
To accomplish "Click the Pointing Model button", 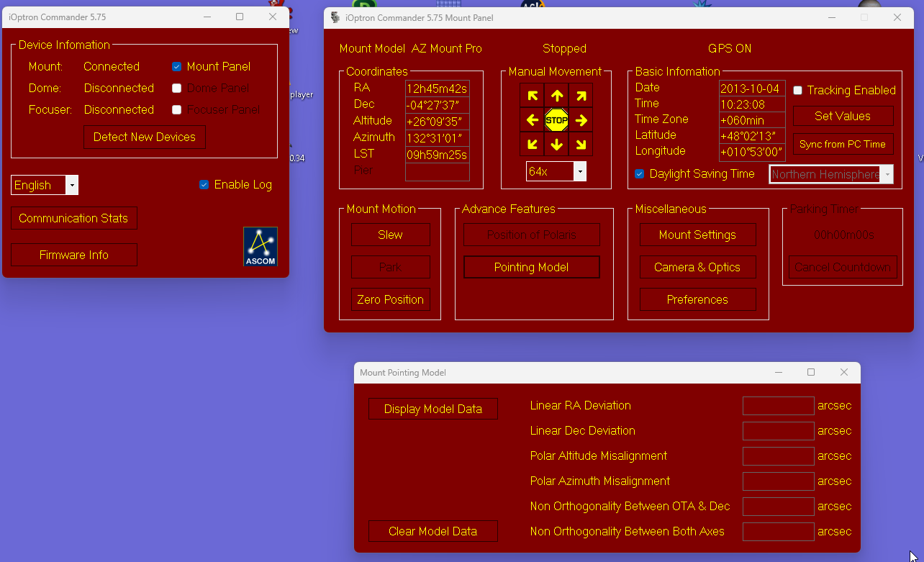I will pyautogui.click(x=532, y=267).
